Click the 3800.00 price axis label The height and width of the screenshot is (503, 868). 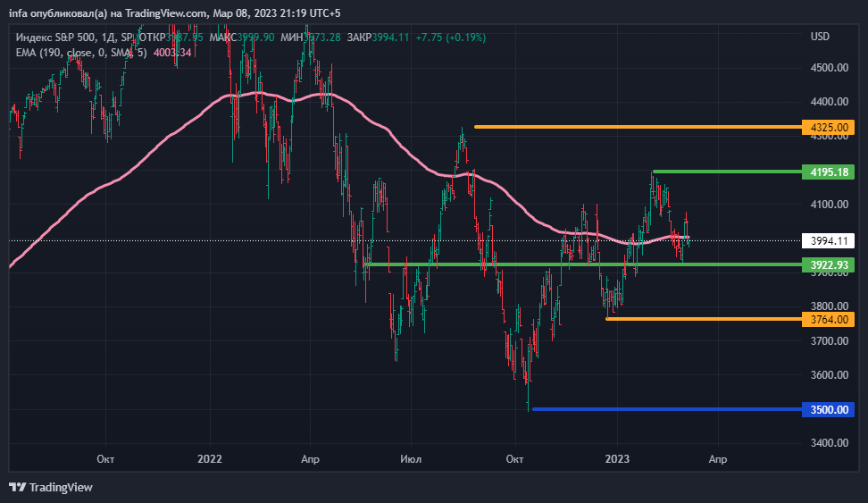pos(830,306)
